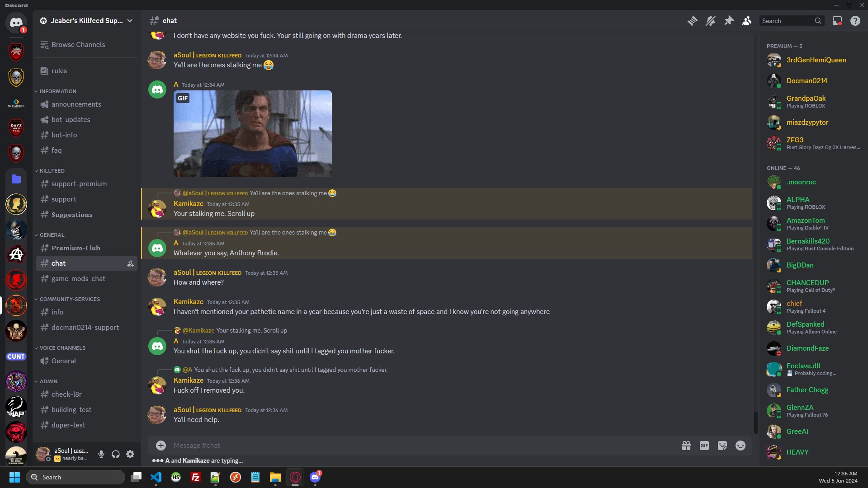868x488 pixels.
Task: Open Visual Studio Code from taskbar
Action: coord(156,477)
